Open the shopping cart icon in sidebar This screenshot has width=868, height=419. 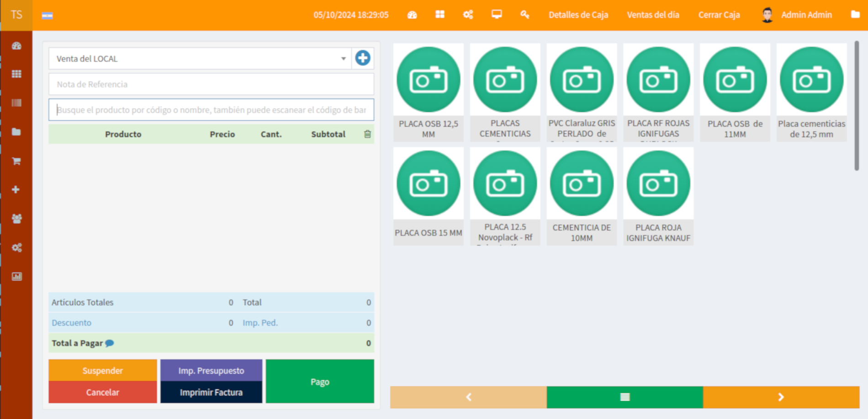(16, 161)
